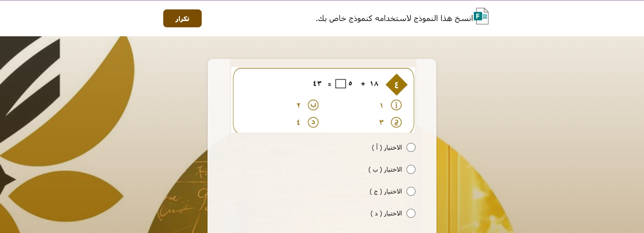Click answer value ٣ beside circled ج
This screenshot has width=644, height=233.
point(381,122)
